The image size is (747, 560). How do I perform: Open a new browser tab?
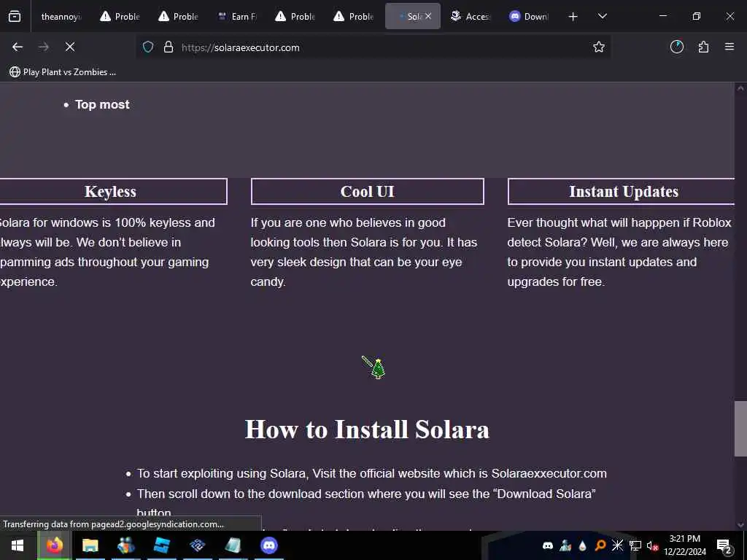[x=573, y=17]
